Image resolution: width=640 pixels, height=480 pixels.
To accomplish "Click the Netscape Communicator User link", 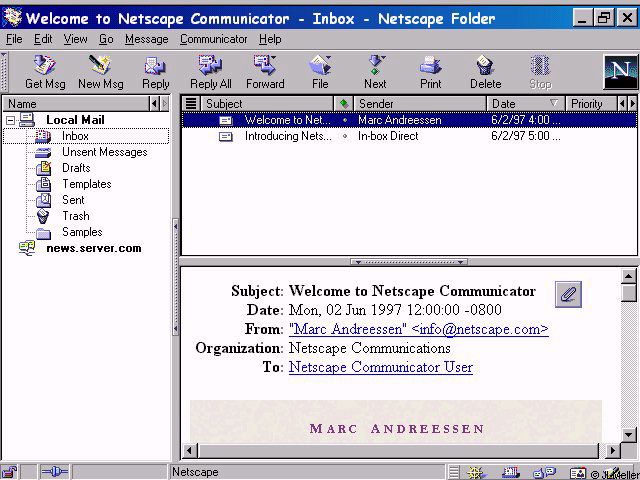I will [381, 367].
